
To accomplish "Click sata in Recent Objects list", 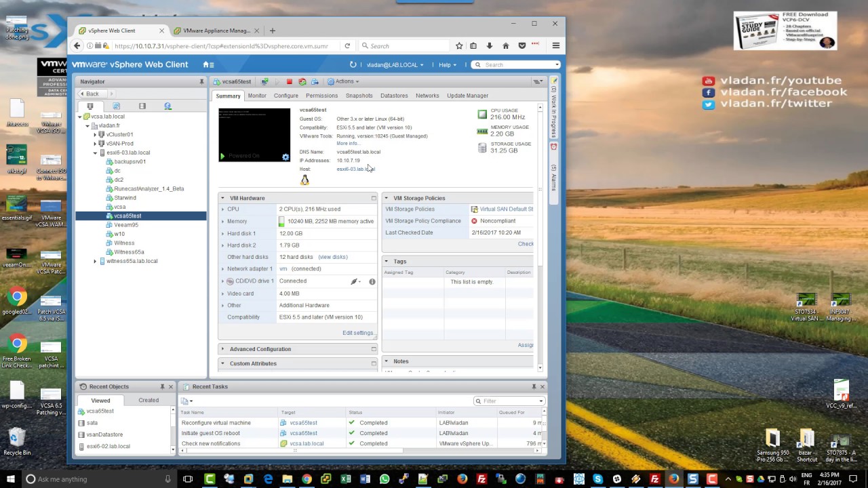I will point(92,423).
